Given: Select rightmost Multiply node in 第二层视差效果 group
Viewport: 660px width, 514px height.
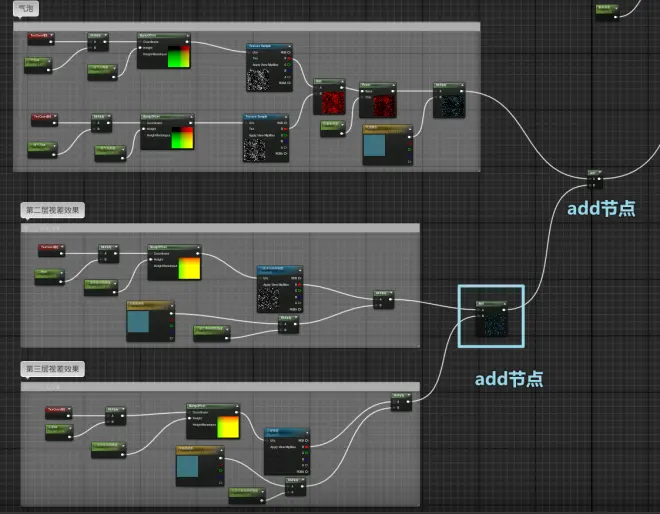Looking at the screenshot, I should (x=383, y=299).
